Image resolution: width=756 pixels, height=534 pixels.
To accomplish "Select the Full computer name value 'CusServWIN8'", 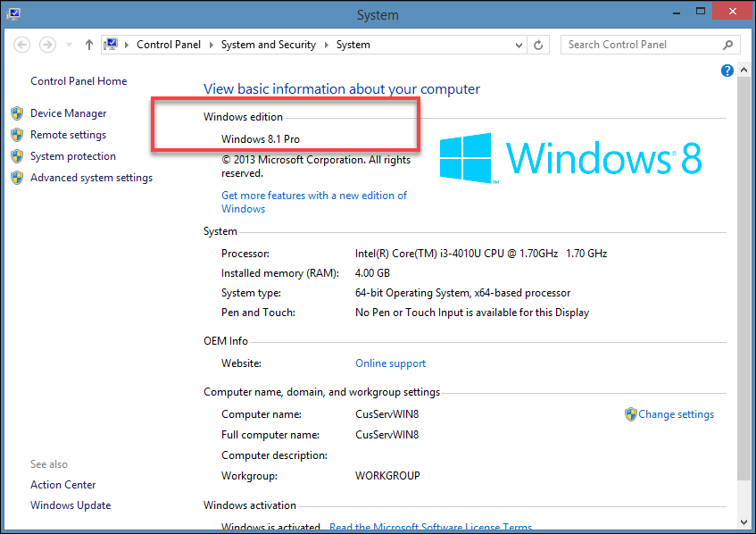I will pyautogui.click(x=387, y=435).
